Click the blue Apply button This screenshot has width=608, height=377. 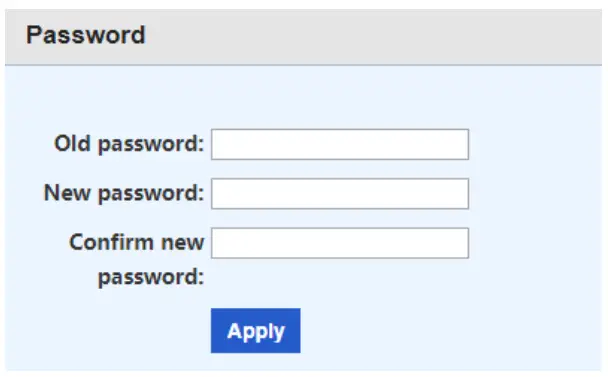click(256, 330)
